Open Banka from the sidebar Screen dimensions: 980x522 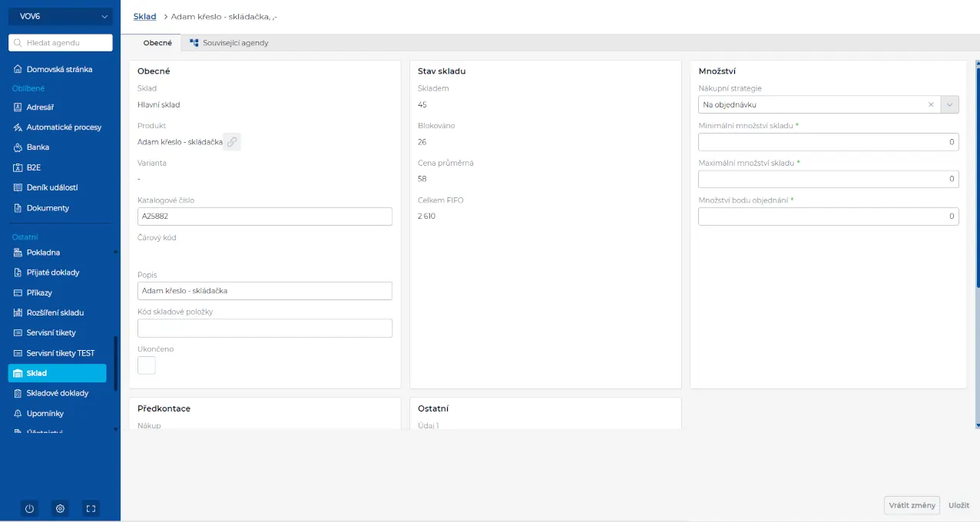click(38, 147)
